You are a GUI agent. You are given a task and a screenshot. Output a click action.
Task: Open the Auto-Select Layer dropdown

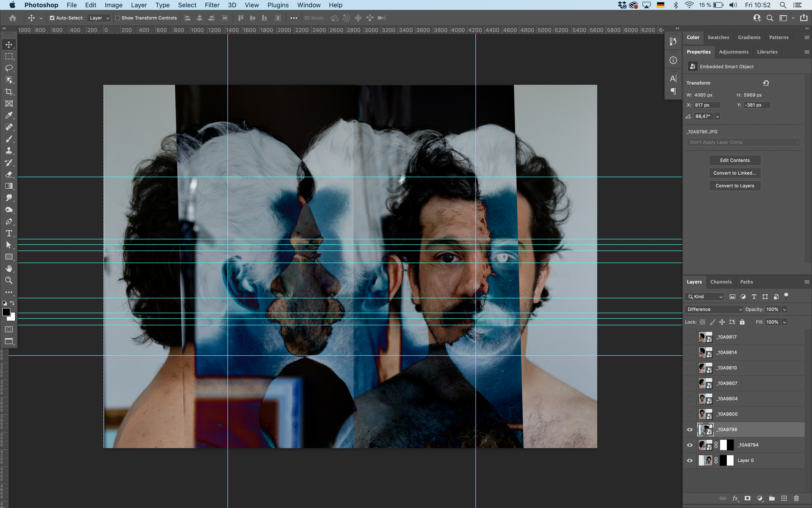point(99,18)
